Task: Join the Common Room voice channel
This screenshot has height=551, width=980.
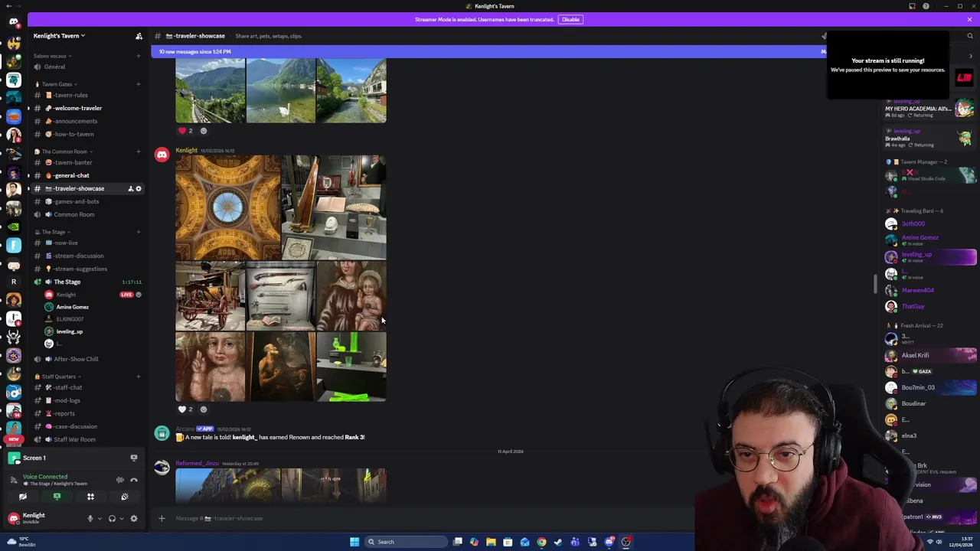Action: pyautogui.click(x=87, y=214)
